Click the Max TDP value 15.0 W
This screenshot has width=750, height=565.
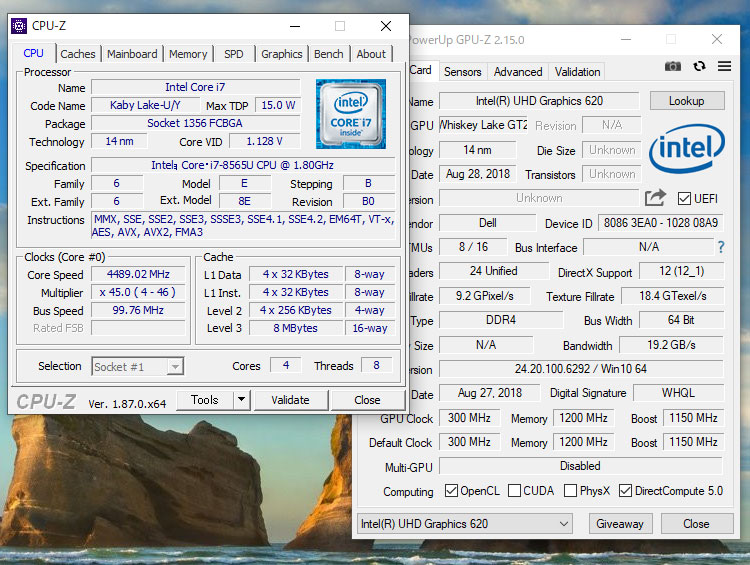278,105
